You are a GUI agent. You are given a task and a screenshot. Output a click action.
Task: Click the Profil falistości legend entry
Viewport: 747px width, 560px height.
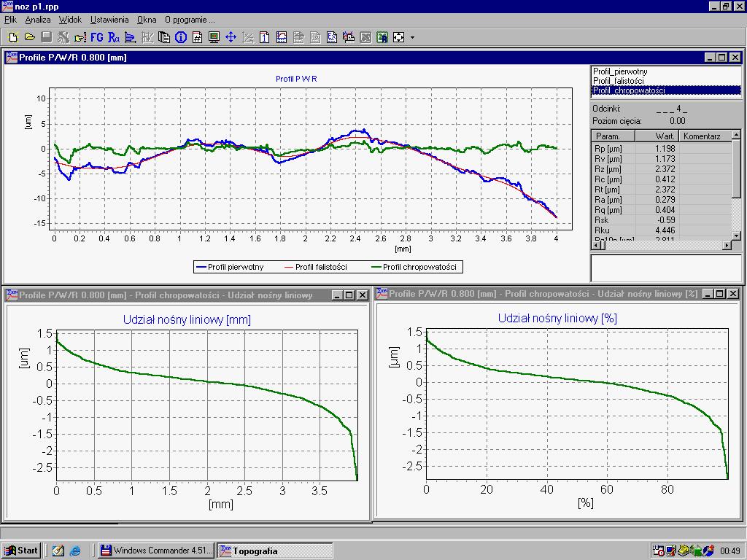pos(316,267)
